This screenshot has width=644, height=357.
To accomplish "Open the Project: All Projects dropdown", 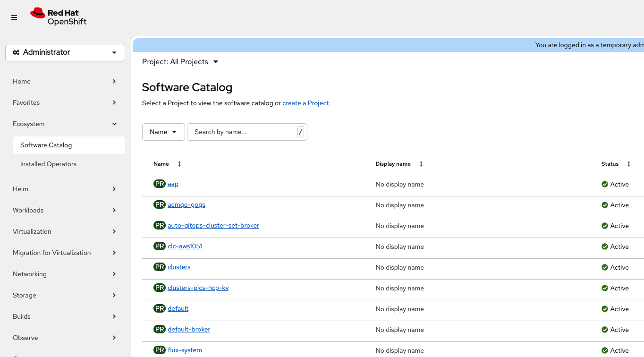I will (180, 62).
